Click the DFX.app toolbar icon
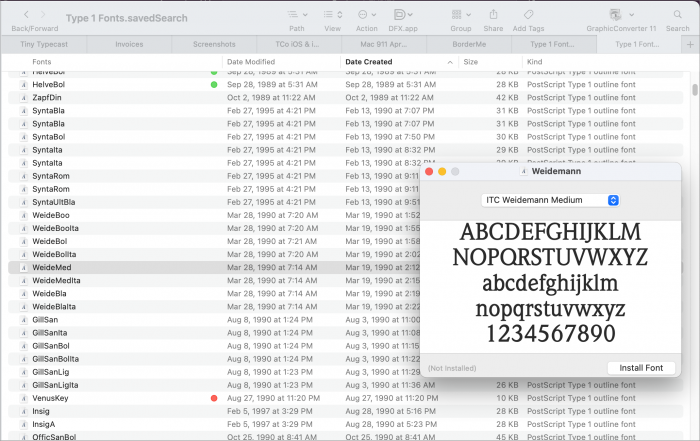The image size is (700, 441). point(402,15)
